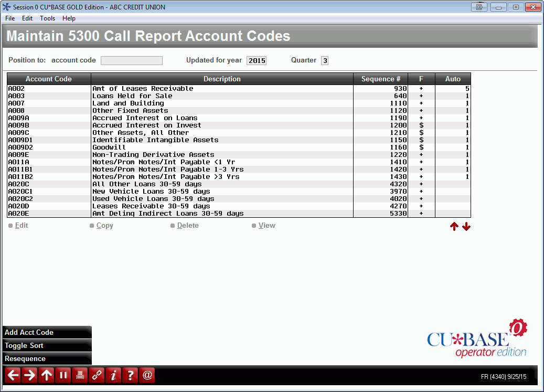Go forward with the right arrow icon
544x392 pixels.
[x=30, y=375]
